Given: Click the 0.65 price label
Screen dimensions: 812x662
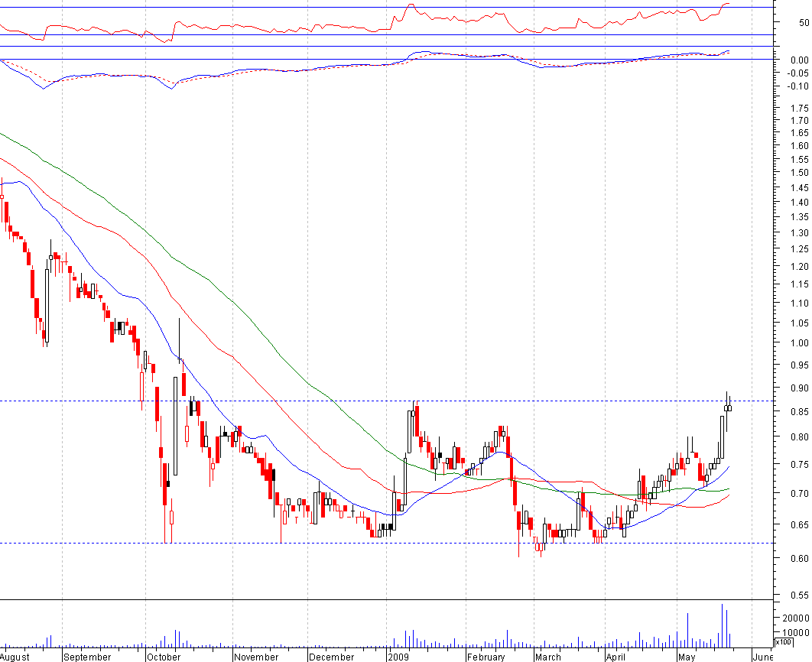Looking at the screenshot, I should click(800, 525).
